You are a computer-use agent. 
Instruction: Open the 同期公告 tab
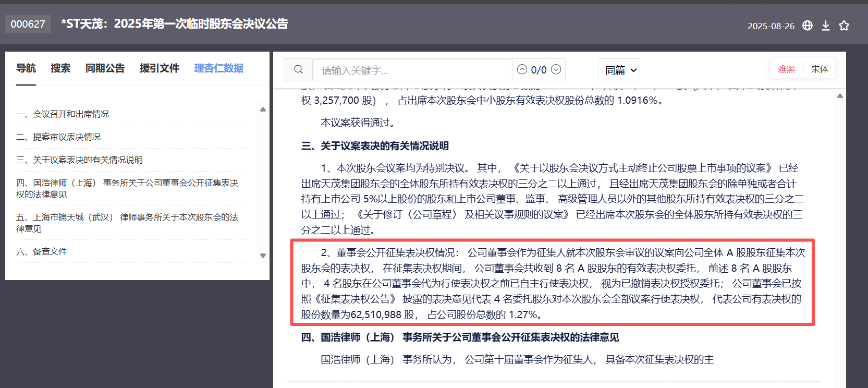tap(105, 68)
